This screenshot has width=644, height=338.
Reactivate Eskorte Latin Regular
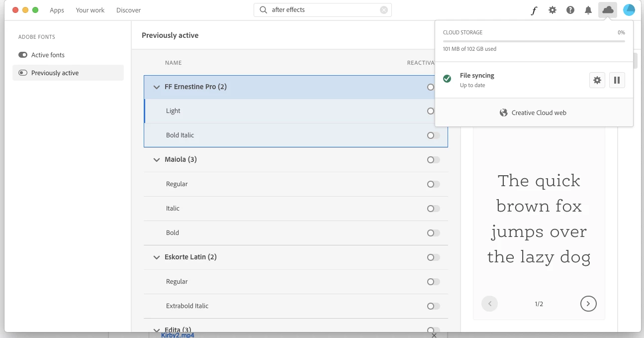[434, 282]
